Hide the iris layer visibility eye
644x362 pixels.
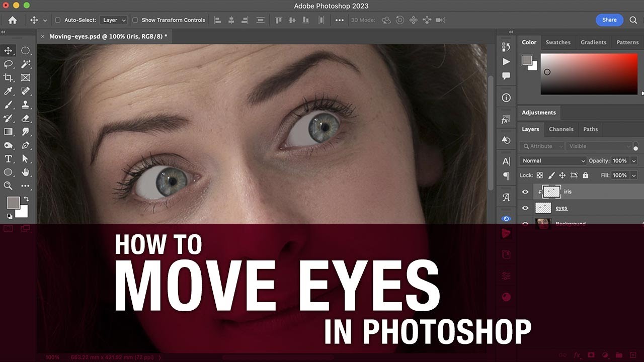525,192
